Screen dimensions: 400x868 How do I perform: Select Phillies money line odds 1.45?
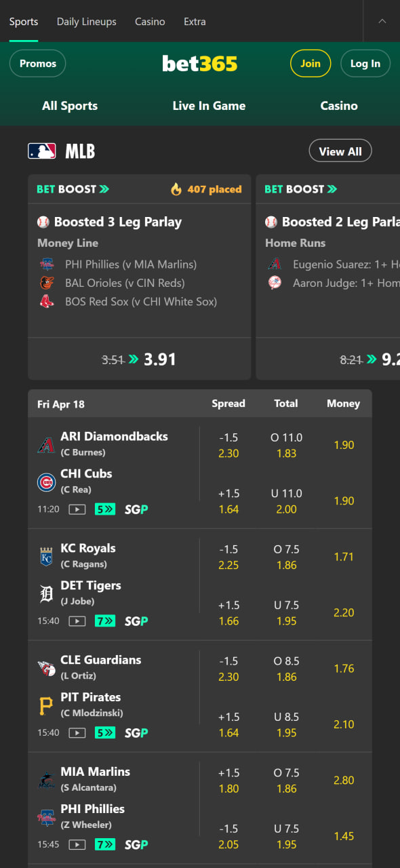[344, 837]
